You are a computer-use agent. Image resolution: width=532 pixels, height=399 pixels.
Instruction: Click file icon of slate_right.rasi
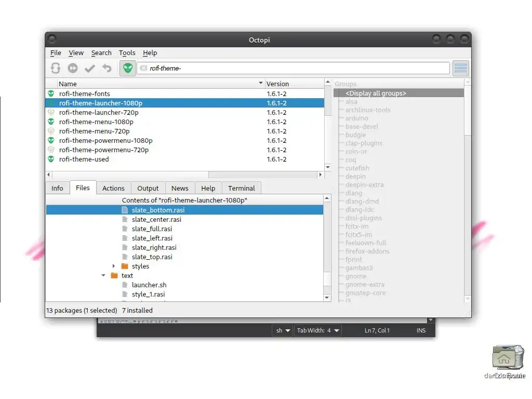click(x=125, y=247)
